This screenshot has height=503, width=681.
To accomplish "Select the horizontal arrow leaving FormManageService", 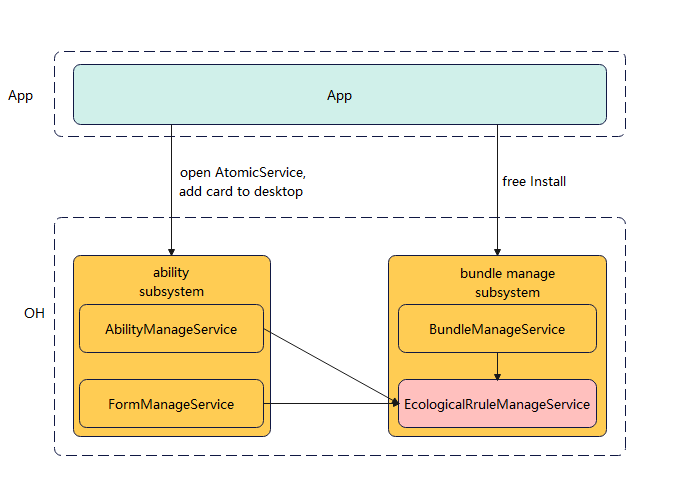I will pos(330,404).
